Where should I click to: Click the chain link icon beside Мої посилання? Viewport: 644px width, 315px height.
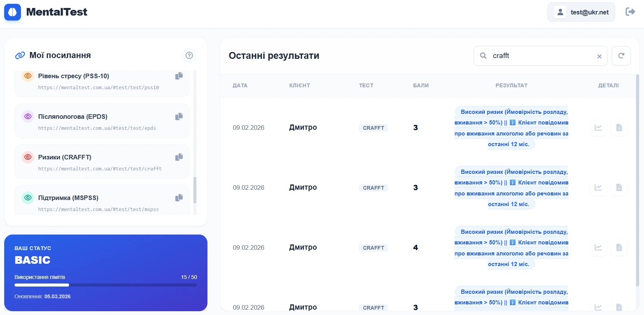pos(20,55)
